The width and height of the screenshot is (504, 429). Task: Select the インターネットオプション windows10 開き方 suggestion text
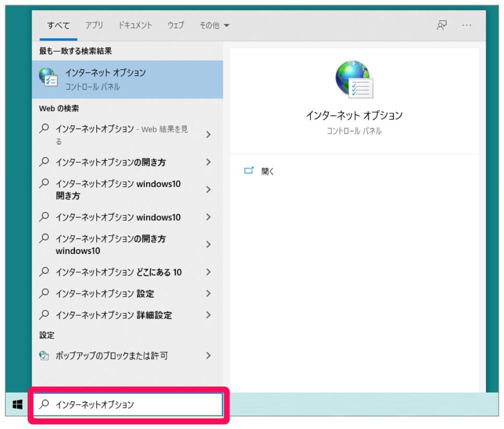pos(118,190)
